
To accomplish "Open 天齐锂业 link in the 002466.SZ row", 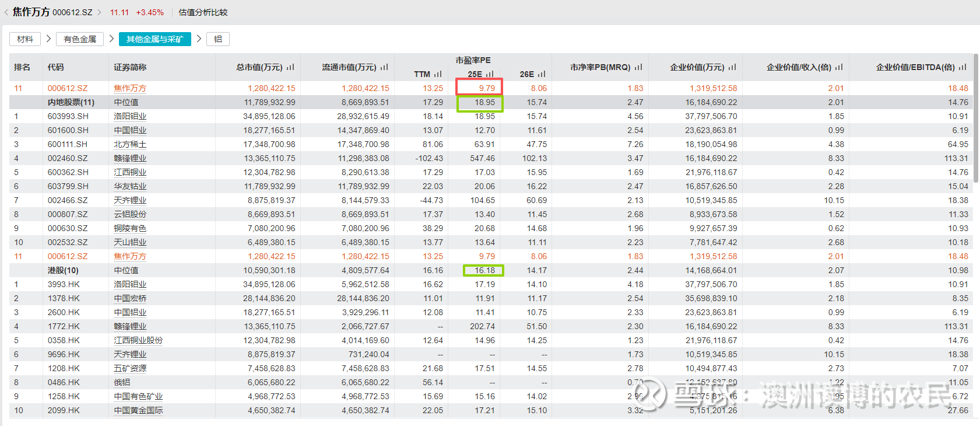I will (x=130, y=200).
